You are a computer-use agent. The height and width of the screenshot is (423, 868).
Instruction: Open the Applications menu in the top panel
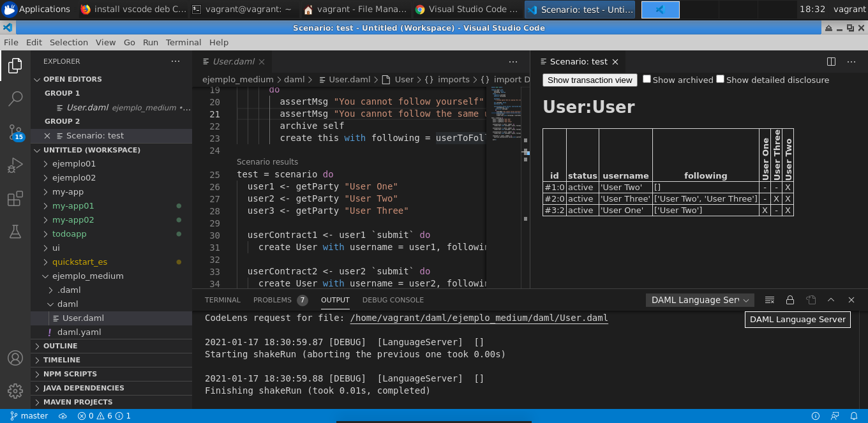click(36, 9)
